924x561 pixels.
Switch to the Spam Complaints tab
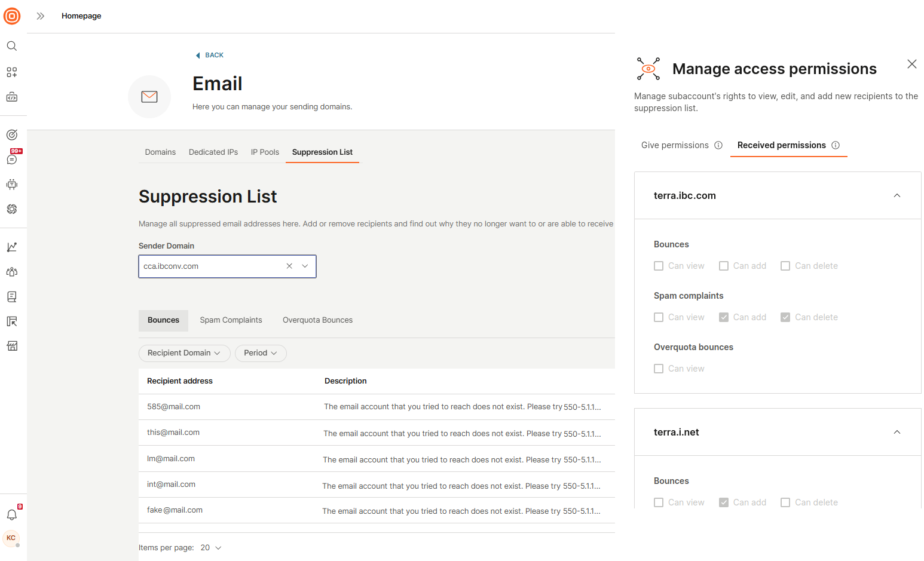click(231, 320)
